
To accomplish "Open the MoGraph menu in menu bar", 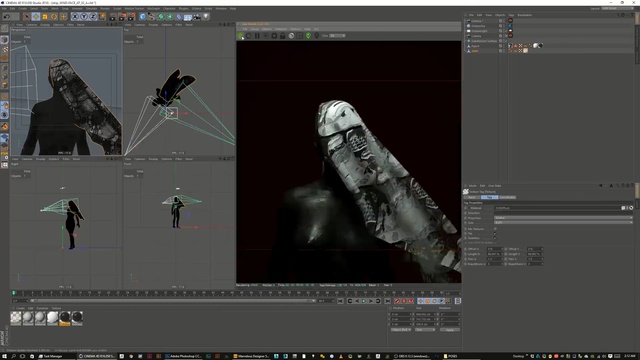I will click(x=153, y=9).
